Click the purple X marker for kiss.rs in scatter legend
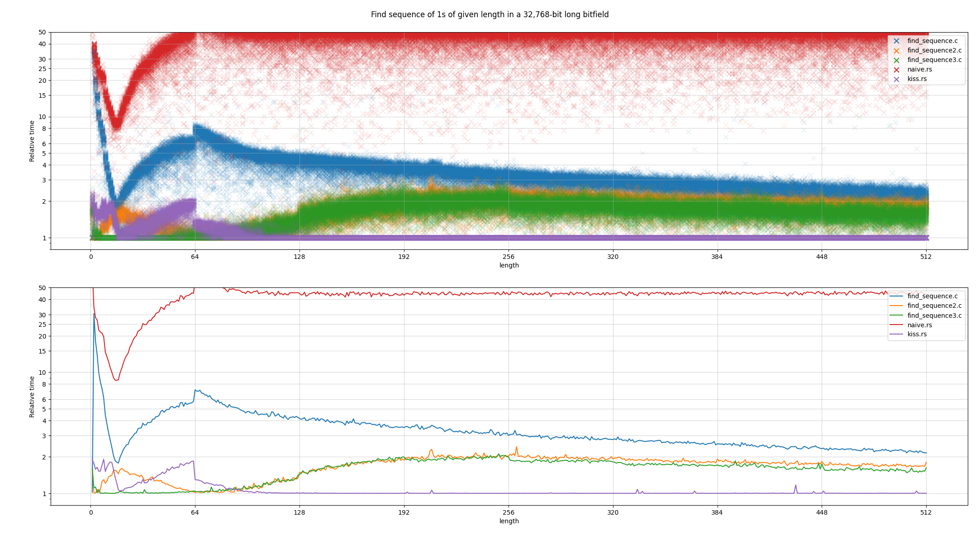980x540 pixels. [x=896, y=79]
